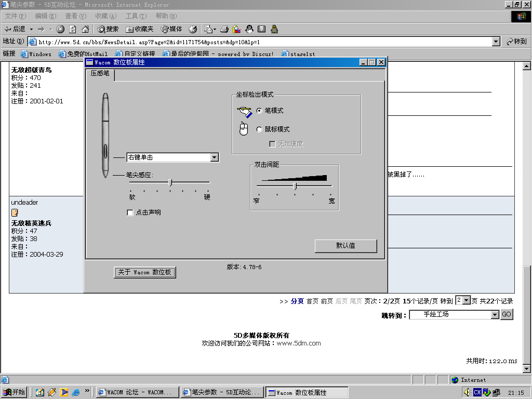This screenshot has width=532, height=399.
Task: Open the Media (媒体) panel
Action: pos(171,29)
